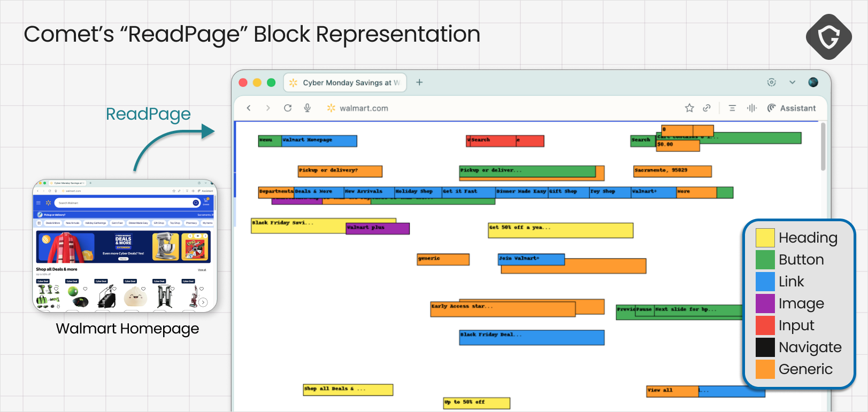The width and height of the screenshot is (868, 412).
Task: Open the Assistant panel
Action: tap(792, 108)
